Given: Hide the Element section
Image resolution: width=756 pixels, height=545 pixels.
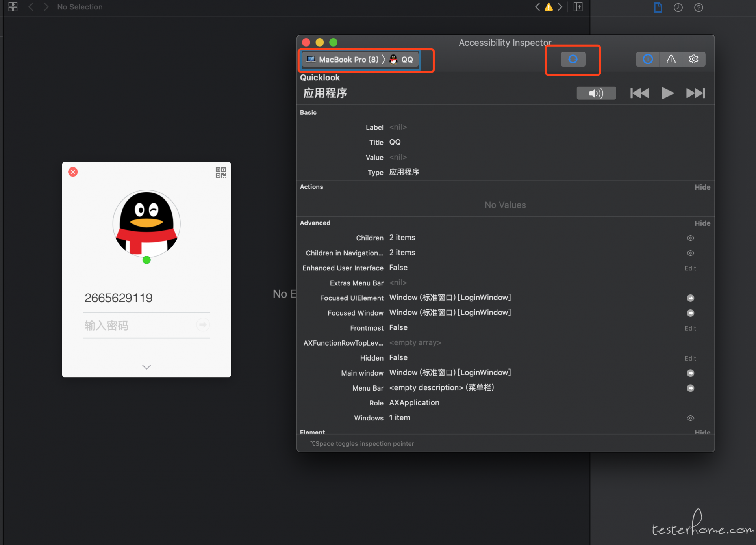Looking at the screenshot, I should click(702, 432).
